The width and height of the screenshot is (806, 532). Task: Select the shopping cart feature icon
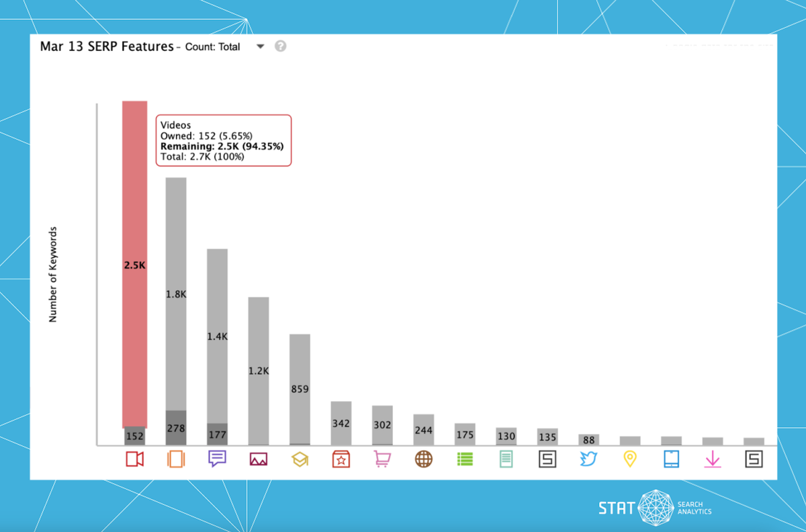click(382, 459)
